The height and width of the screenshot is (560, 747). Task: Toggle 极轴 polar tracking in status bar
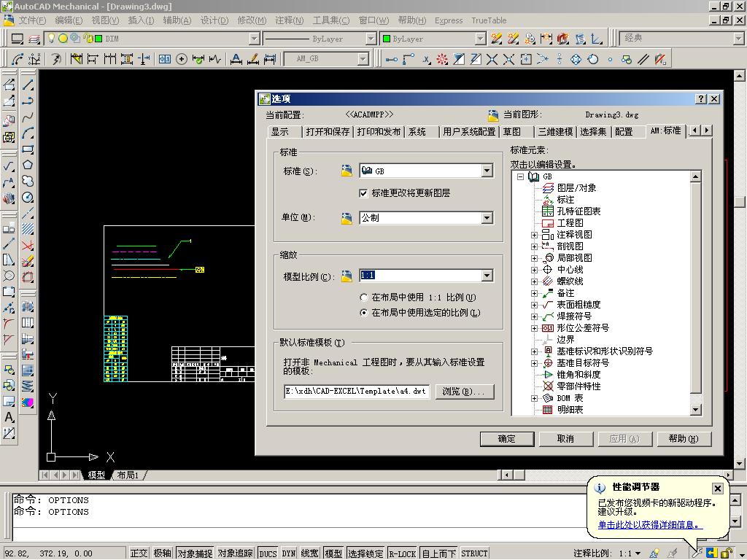coord(163,553)
